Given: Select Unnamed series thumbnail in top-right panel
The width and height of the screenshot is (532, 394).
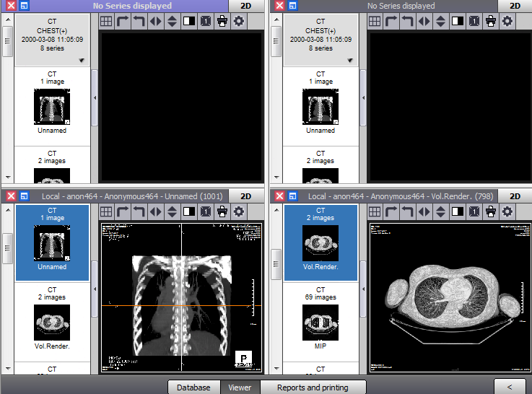Looking at the screenshot, I should (320, 107).
